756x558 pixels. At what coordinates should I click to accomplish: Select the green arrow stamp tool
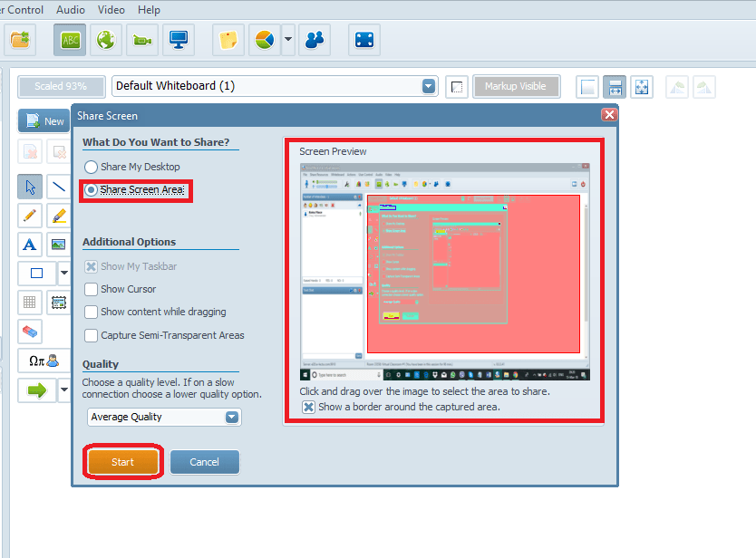coord(36,390)
